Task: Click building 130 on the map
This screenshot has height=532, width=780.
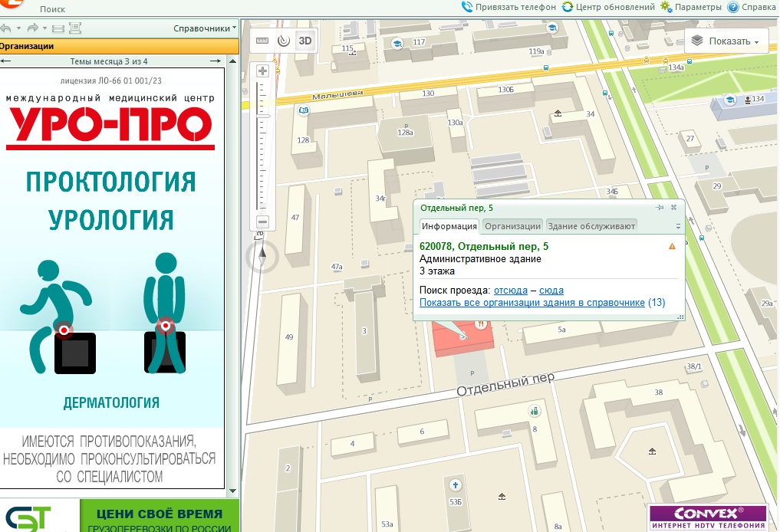Action: pos(428,94)
